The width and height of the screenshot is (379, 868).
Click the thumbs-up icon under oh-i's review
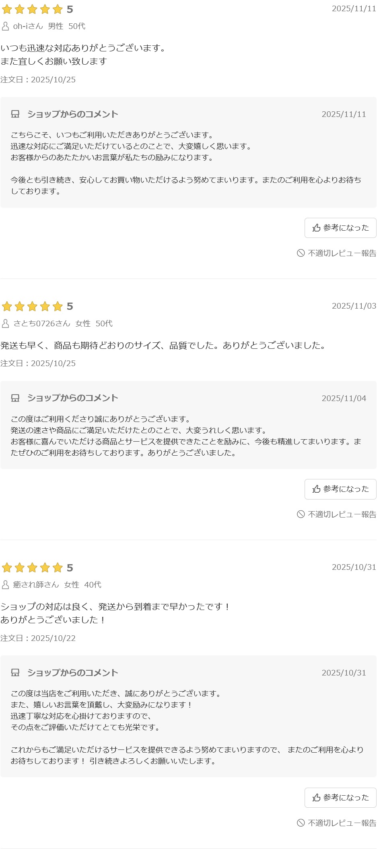click(317, 228)
